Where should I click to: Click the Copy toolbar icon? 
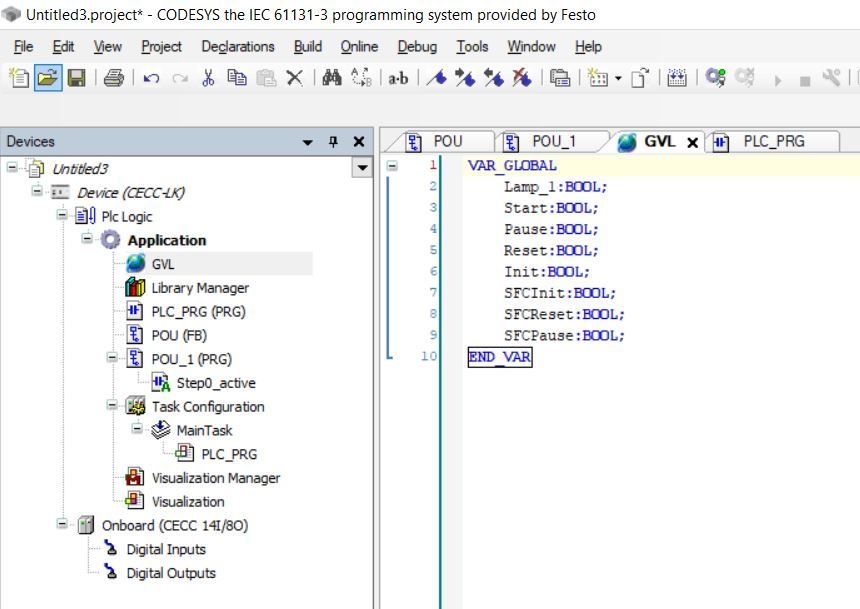237,78
